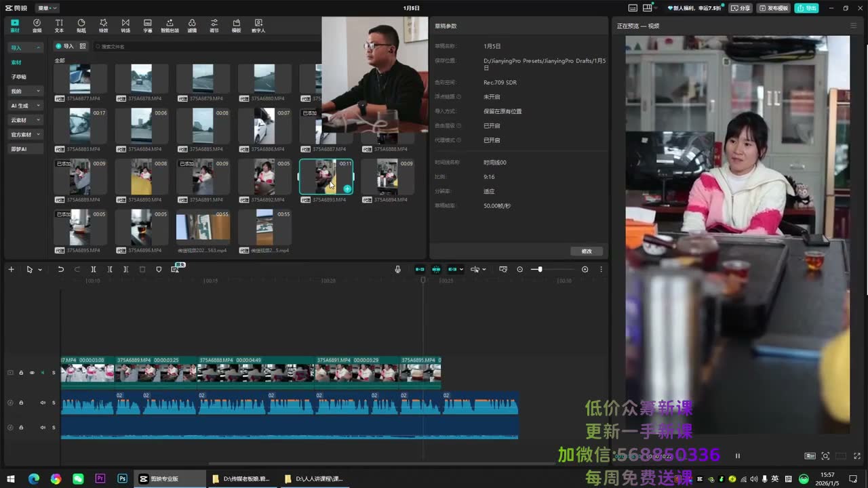Click the 修改 button in draft parameters
868x488 pixels.
click(587, 251)
